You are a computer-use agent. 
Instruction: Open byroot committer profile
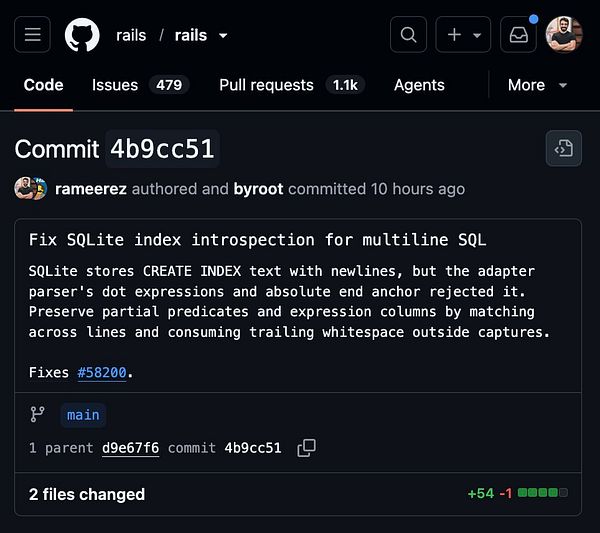tap(258, 189)
